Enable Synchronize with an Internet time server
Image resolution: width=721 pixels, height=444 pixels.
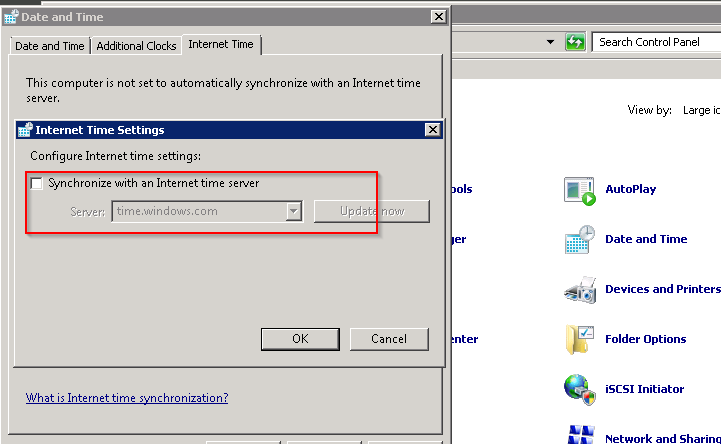tap(37, 184)
